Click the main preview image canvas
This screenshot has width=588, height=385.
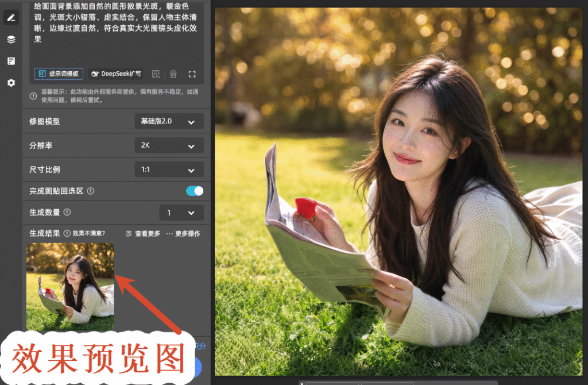pos(399,191)
